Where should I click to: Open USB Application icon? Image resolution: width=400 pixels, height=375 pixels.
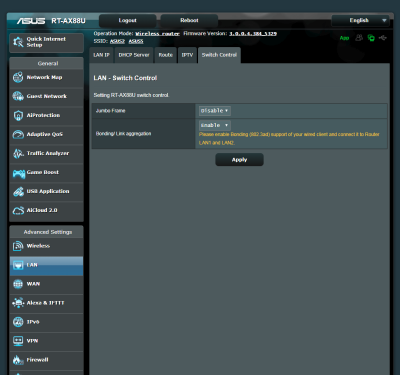pos(18,191)
